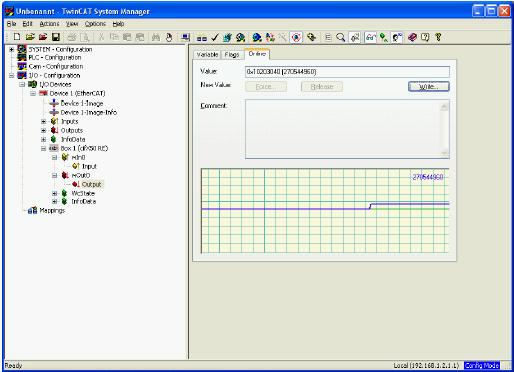
Task: Click the Run Mode icon right of Activate Configuration
Action: click(240, 37)
